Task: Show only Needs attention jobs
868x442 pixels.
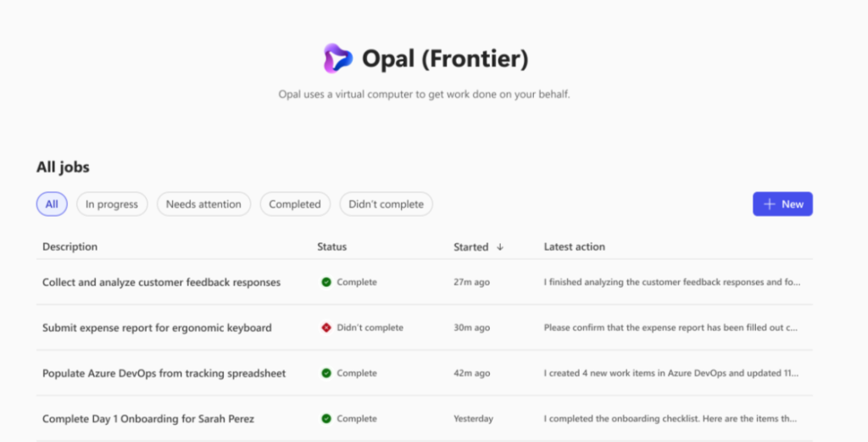Action: coord(203,204)
